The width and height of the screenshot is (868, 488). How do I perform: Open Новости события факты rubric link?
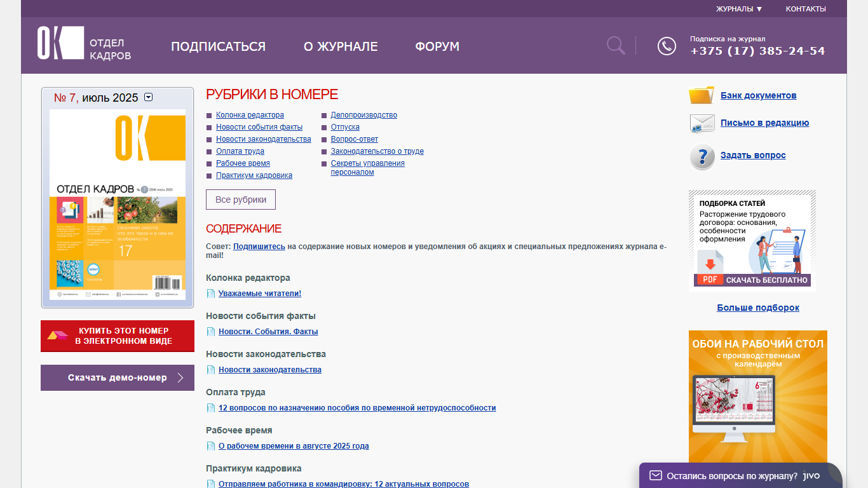tap(259, 127)
